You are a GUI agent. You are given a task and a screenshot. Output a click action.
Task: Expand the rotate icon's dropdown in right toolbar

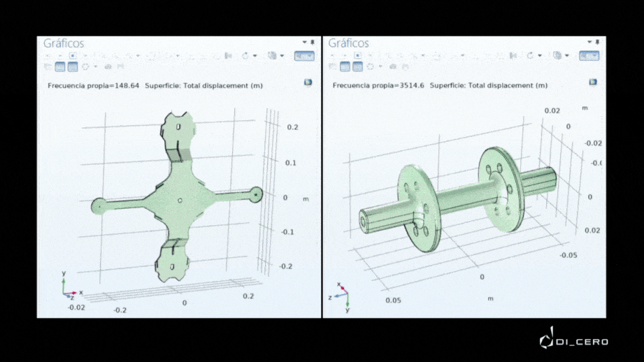540,55
